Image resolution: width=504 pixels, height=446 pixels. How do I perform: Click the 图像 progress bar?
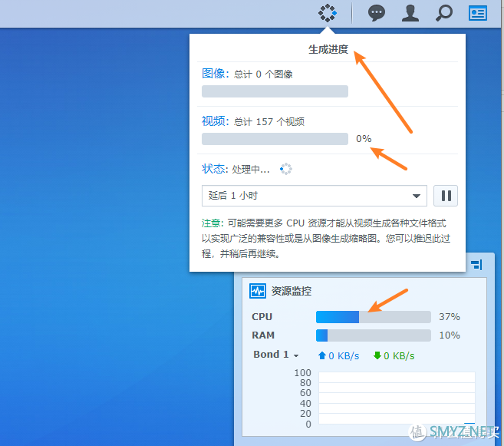click(x=275, y=91)
